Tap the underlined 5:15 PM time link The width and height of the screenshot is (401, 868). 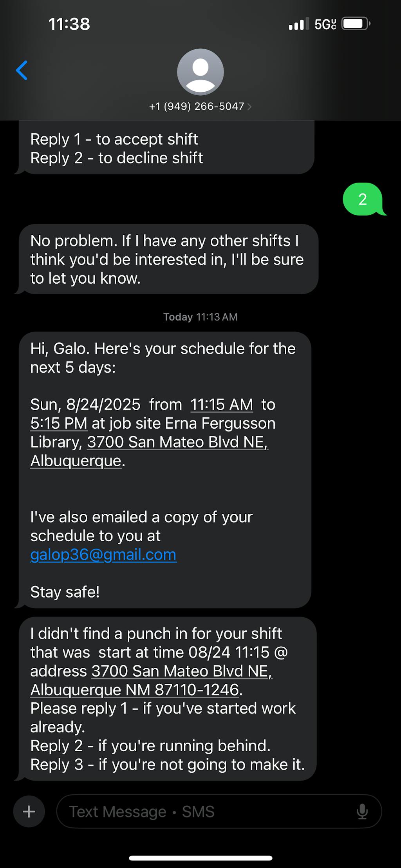click(59, 424)
